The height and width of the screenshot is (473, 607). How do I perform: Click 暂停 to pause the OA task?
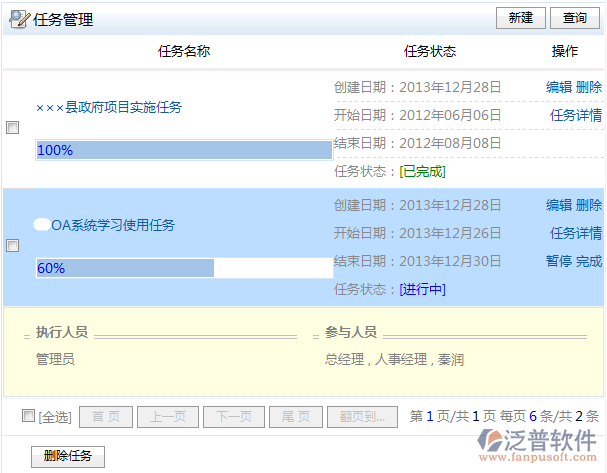(559, 261)
